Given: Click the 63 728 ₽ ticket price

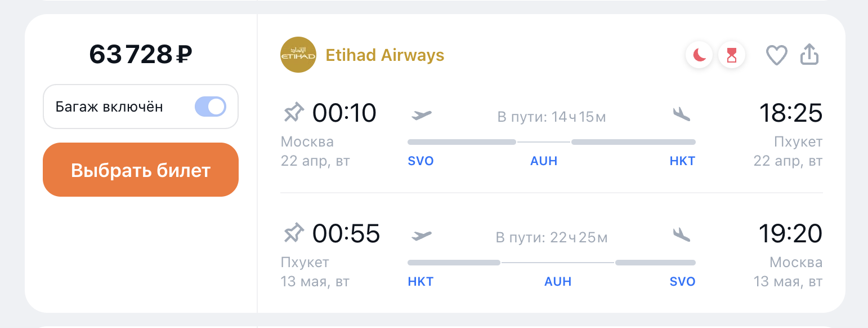Looking at the screenshot, I should pyautogui.click(x=141, y=55).
